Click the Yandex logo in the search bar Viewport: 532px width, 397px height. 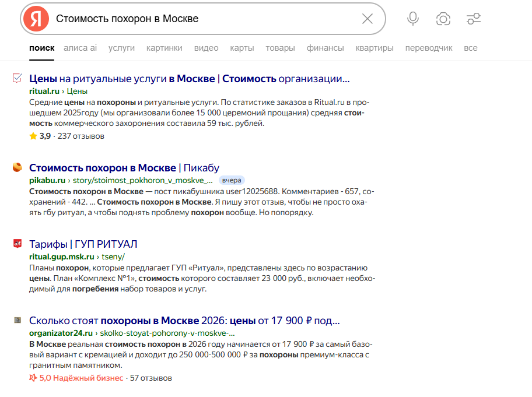point(36,19)
